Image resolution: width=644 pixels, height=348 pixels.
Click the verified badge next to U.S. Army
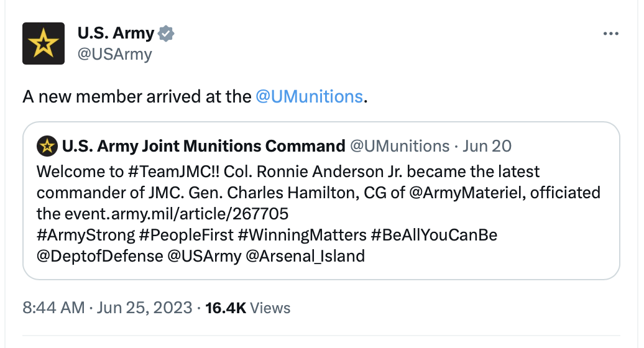click(166, 34)
